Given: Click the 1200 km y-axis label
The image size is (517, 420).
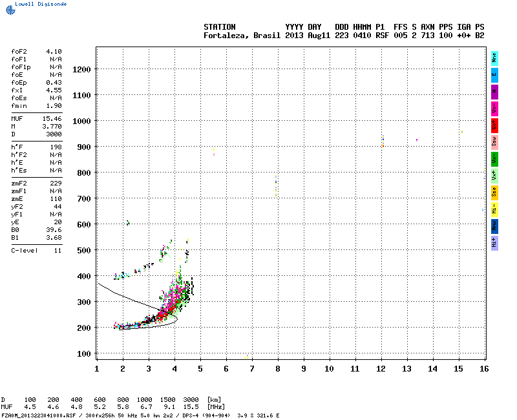Looking at the screenshot, I should pyautogui.click(x=81, y=70).
